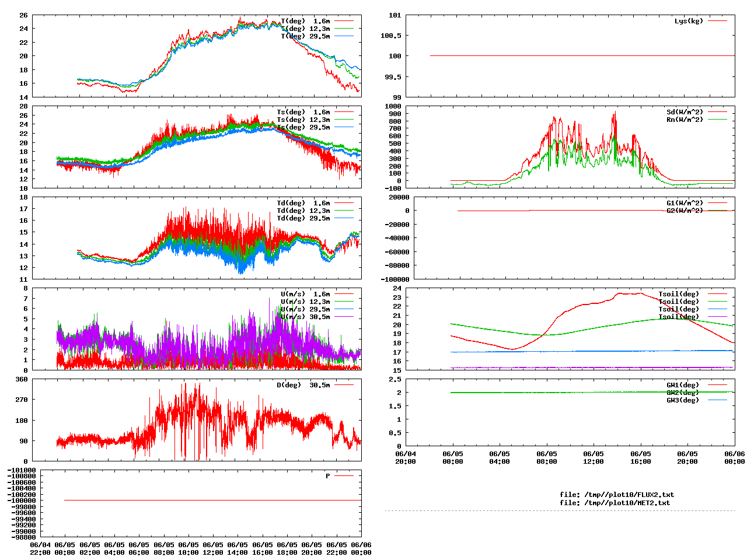Click the Sd(W/m^2) legend label
The height and width of the screenshot is (560, 747).
(x=685, y=112)
